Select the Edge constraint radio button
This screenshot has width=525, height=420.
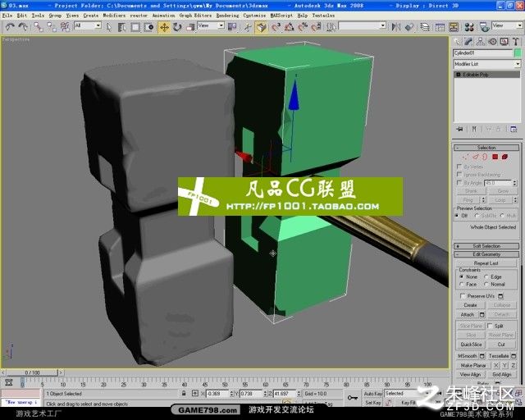(x=486, y=276)
